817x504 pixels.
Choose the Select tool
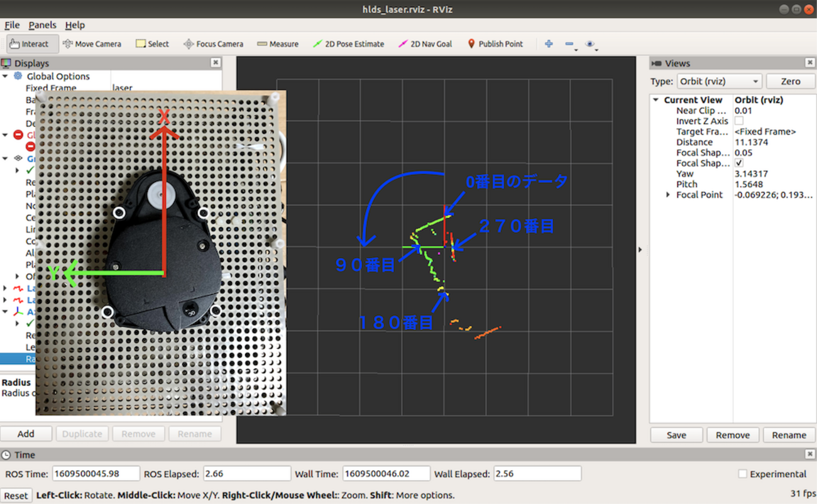coord(152,44)
